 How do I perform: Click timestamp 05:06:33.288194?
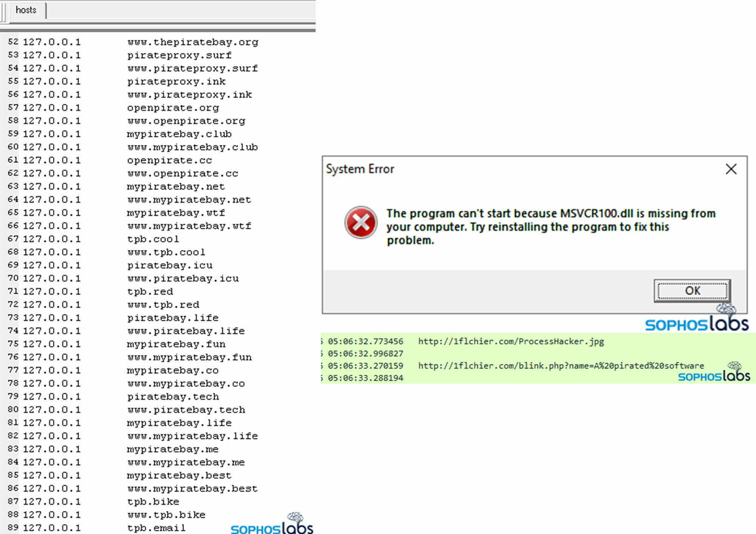coord(365,378)
